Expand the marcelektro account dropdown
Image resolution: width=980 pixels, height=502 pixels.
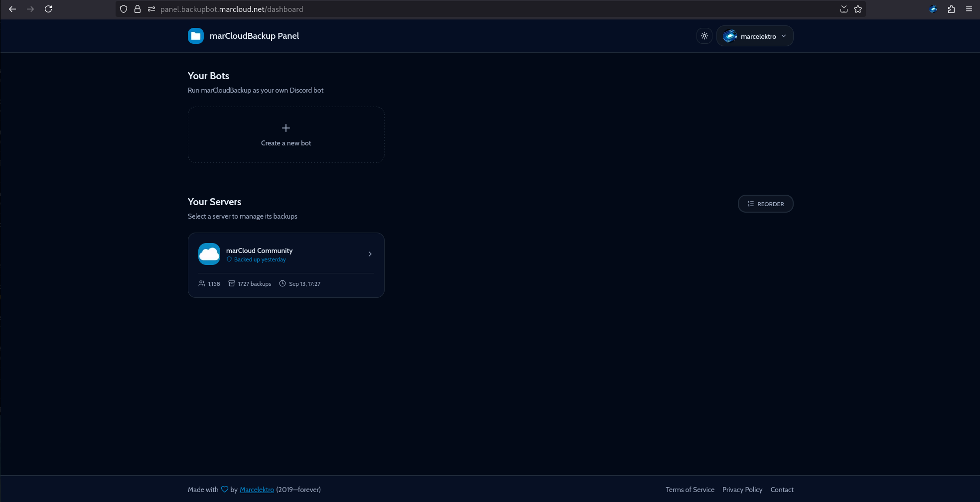784,36
